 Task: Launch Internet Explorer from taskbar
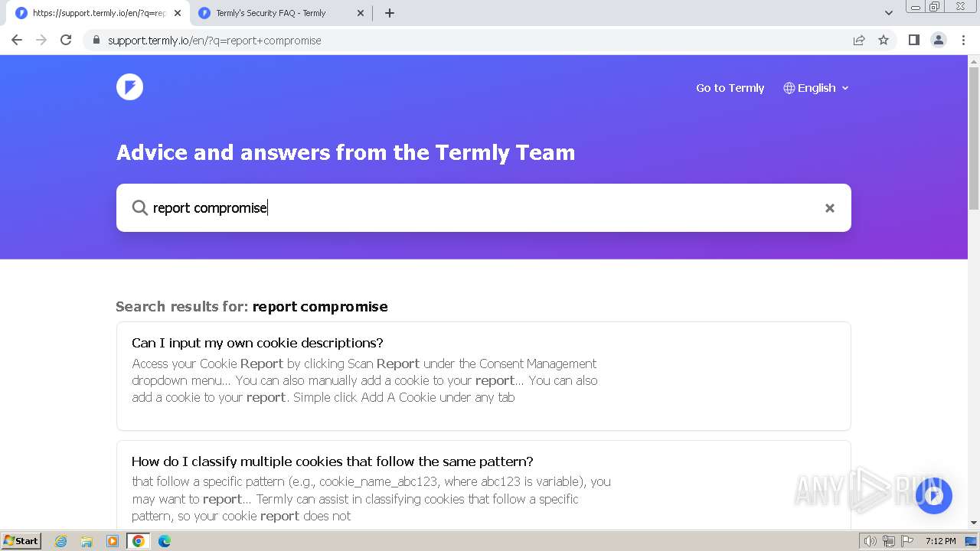point(60,541)
